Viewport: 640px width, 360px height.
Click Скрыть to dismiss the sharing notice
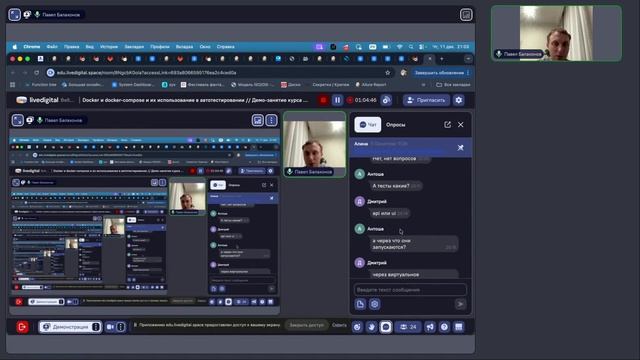(339, 325)
